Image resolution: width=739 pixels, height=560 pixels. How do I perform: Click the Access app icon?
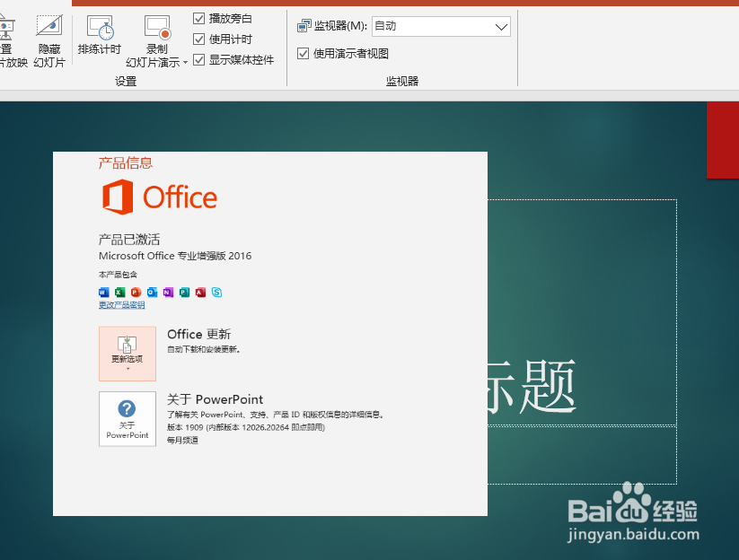click(x=200, y=293)
